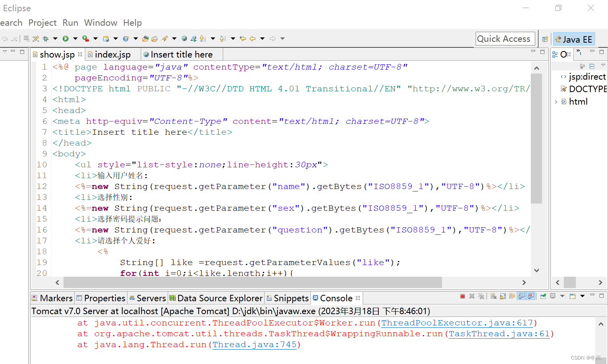Viewport: 608px width, 364px height.
Task: Open the Snippets tab
Action: [288, 298]
